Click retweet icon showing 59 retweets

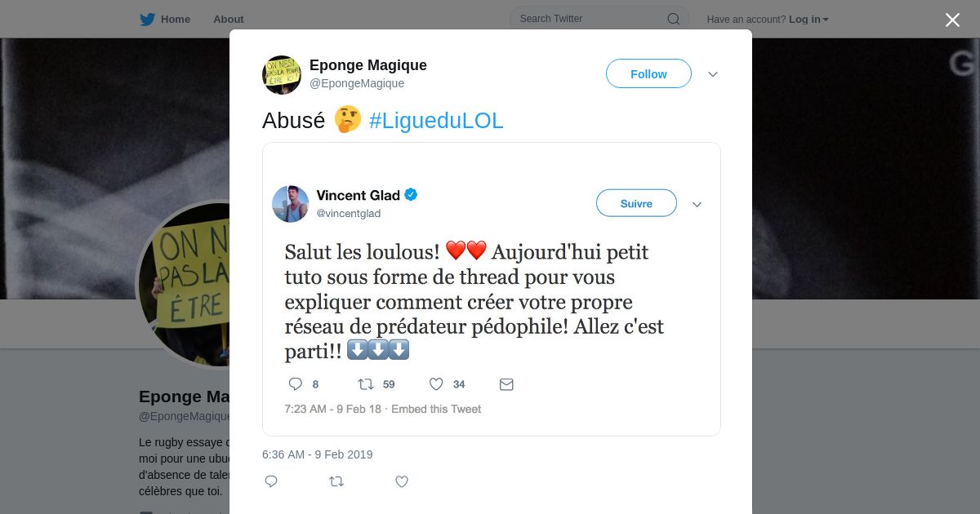(366, 383)
